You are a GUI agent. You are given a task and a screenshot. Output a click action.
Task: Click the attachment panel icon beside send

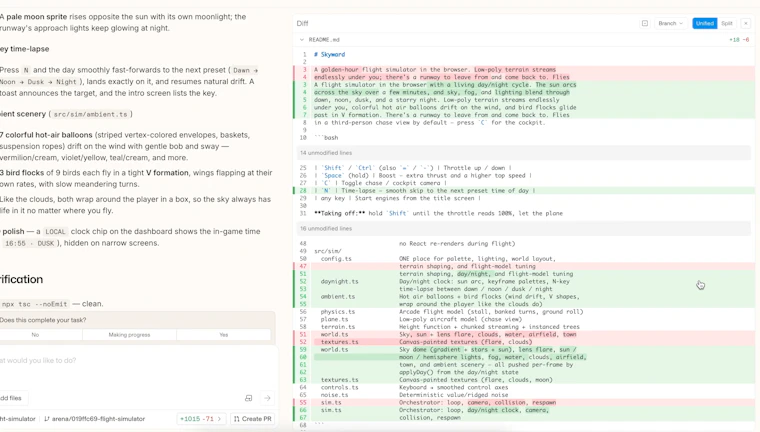pyautogui.click(x=249, y=398)
